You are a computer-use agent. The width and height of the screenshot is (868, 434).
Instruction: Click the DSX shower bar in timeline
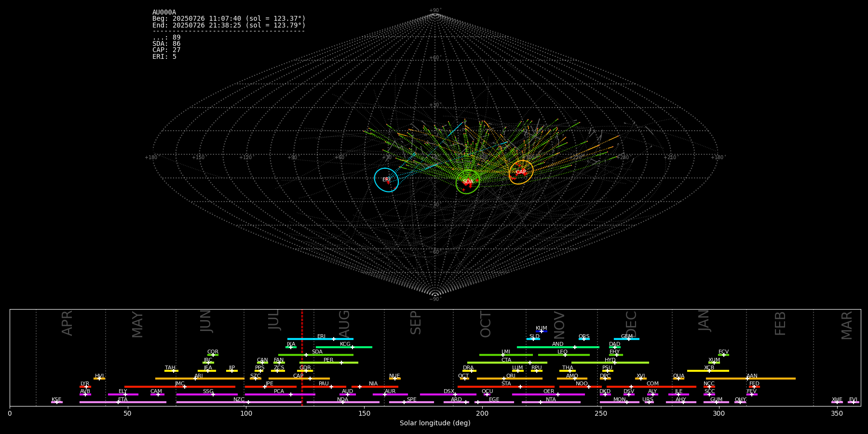point(448,394)
